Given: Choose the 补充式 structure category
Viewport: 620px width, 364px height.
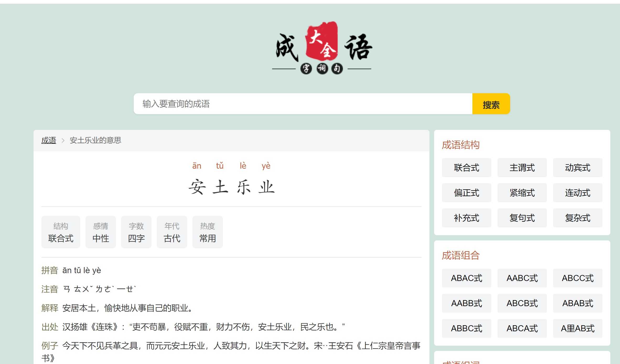Looking at the screenshot, I should pyautogui.click(x=467, y=218).
